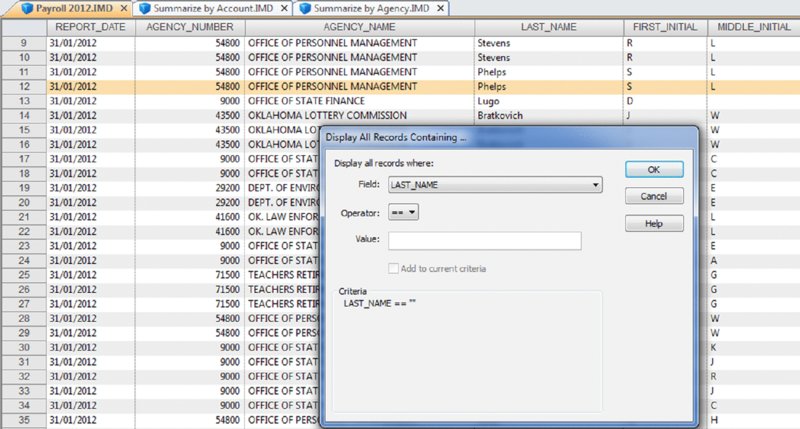Viewport: 800px width, 429px height.
Task: Click the Display All Records Containing title bar
Action: coord(509,137)
